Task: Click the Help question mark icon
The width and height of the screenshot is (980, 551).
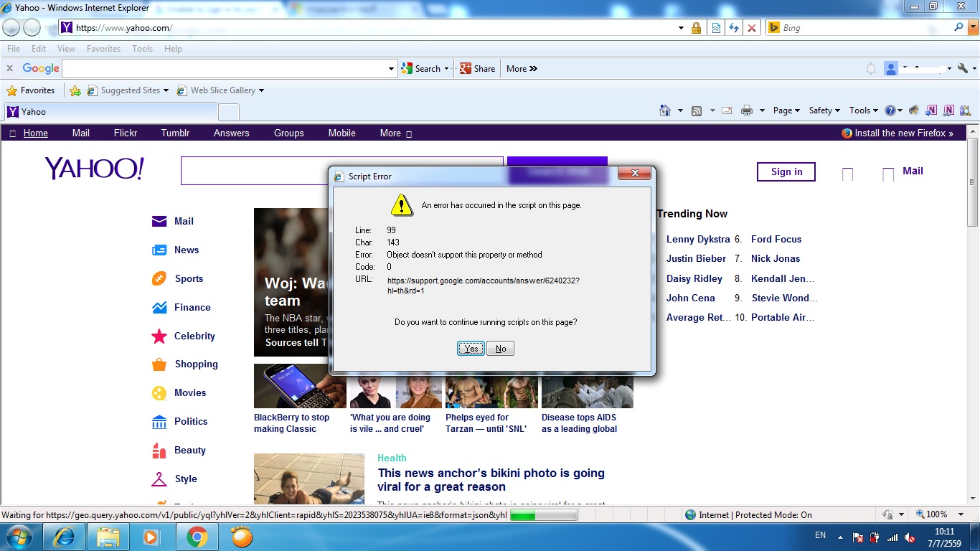Action: click(x=890, y=110)
